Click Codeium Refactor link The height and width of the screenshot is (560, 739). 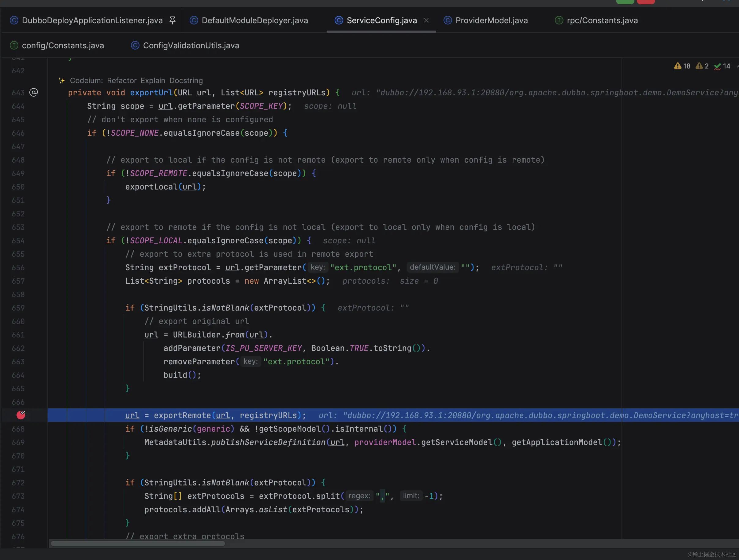click(x=122, y=80)
